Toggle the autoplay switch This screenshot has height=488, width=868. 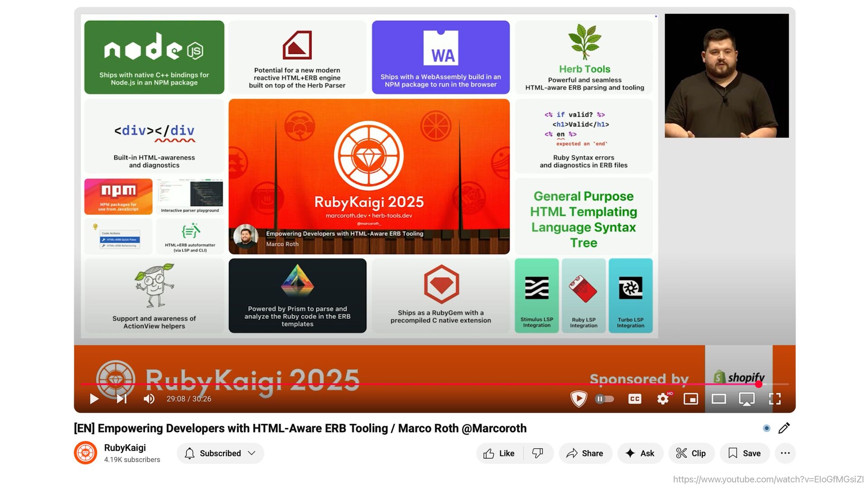(x=604, y=399)
